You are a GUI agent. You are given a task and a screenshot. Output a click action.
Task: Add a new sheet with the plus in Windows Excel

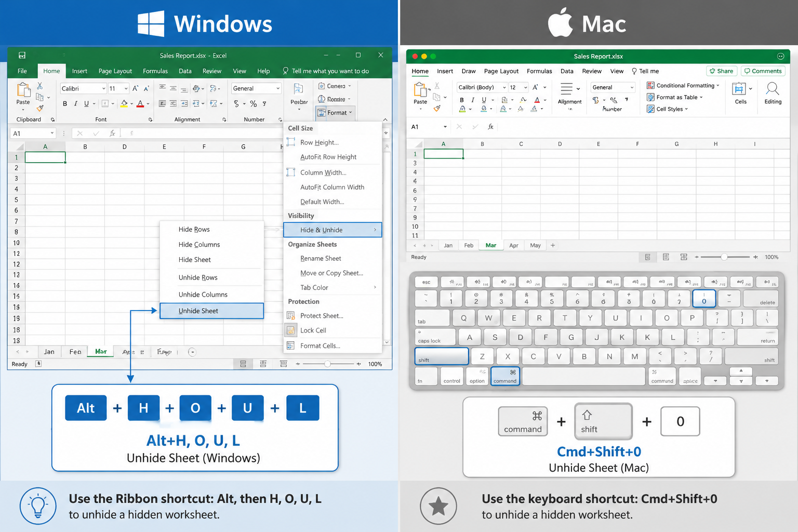click(192, 352)
